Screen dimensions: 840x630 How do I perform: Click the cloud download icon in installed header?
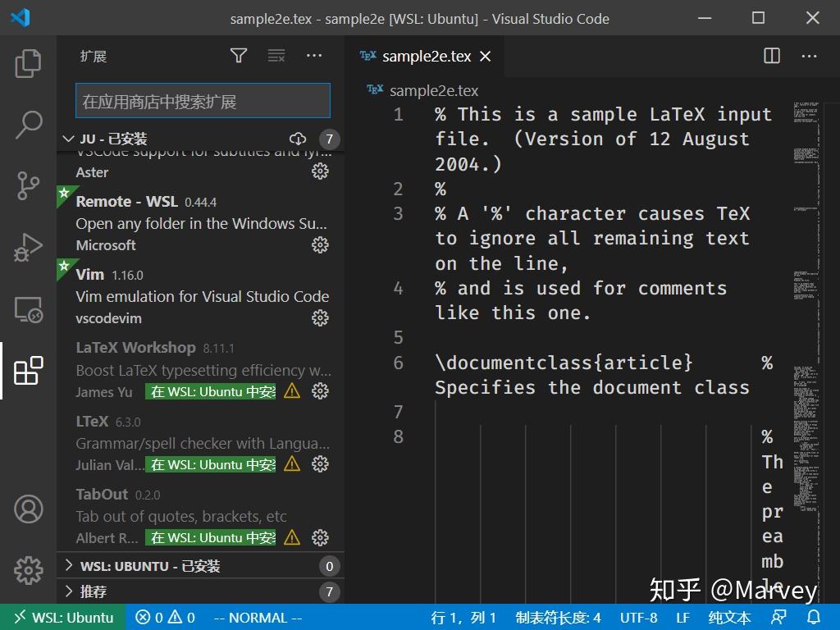[298, 139]
